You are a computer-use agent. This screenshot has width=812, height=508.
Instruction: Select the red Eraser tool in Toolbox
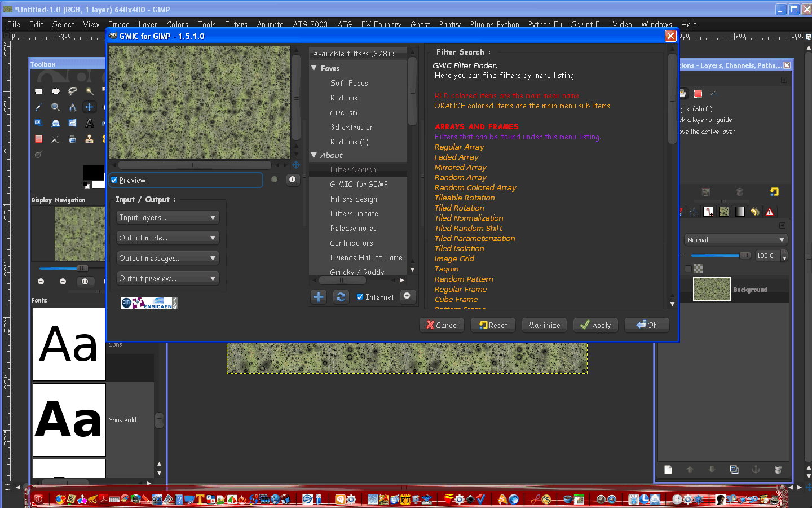coord(38,139)
